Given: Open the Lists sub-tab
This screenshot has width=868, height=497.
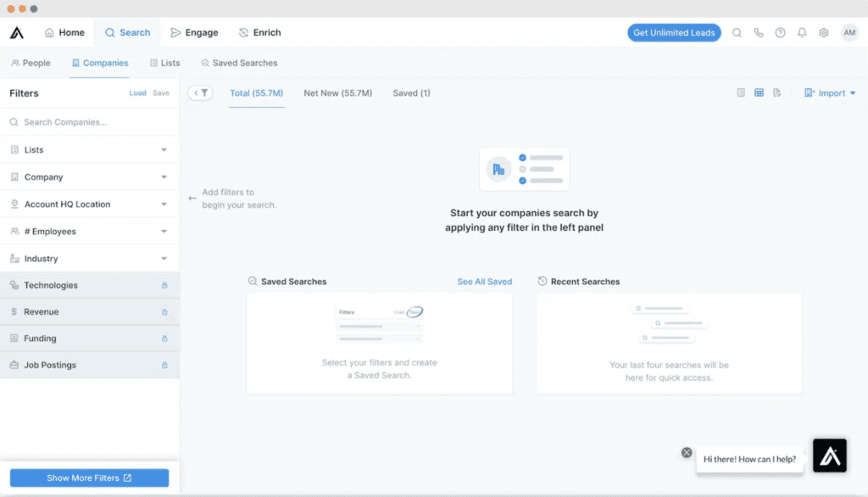Looking at the screenshot, I should point(165,63).
